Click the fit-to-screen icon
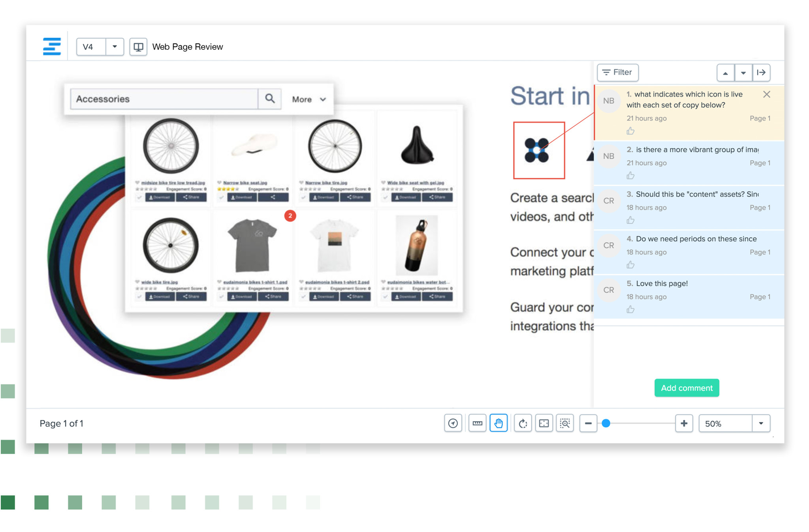 tap(544, 423)
